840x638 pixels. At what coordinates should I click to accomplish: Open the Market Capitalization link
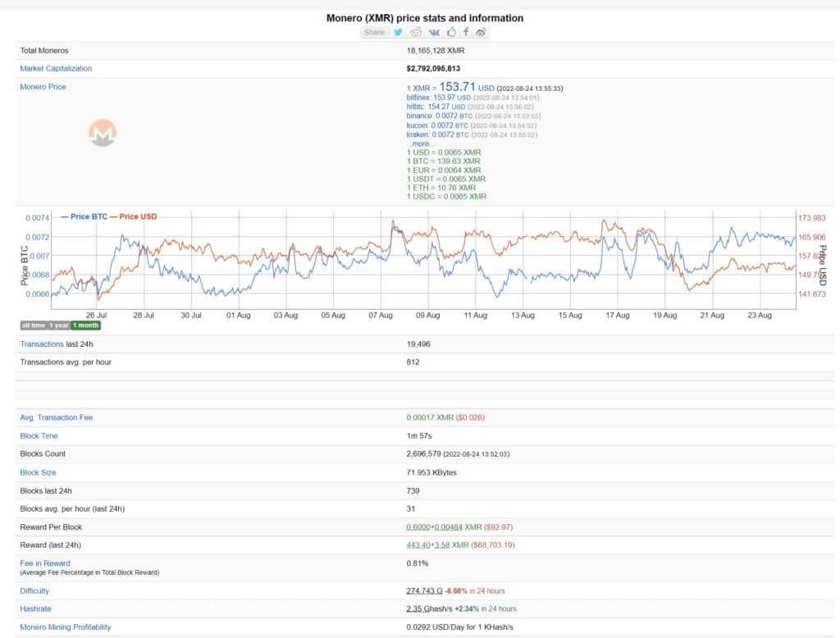click(57, 69)
